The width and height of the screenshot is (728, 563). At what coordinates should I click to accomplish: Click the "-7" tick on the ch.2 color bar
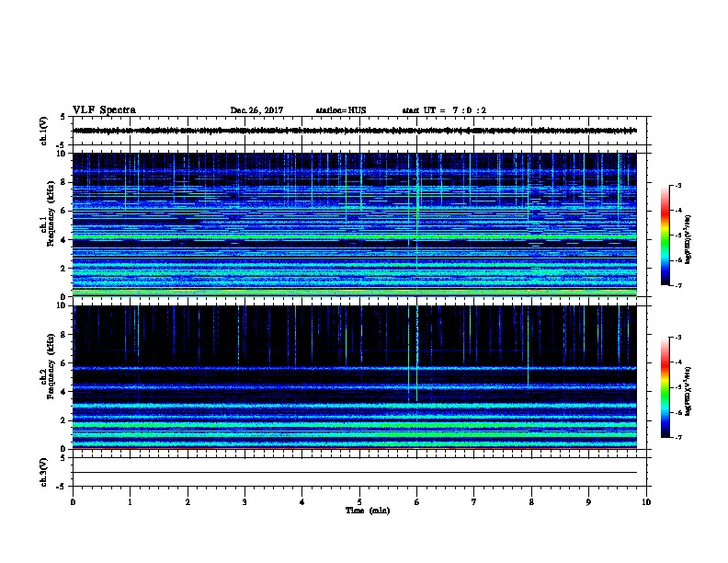tap(677, 437)
